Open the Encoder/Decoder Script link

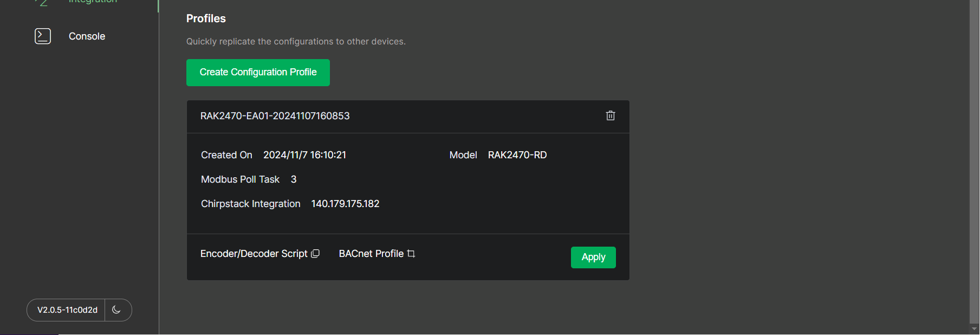coord(254,254)
